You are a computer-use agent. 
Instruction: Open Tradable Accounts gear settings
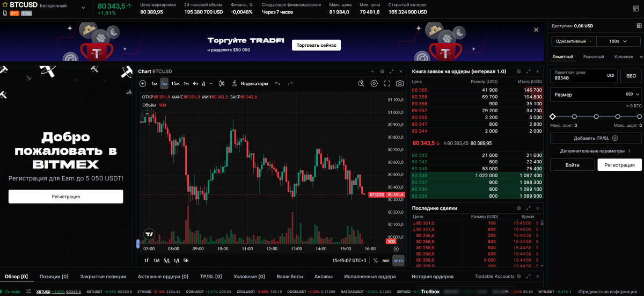[519, 277]
